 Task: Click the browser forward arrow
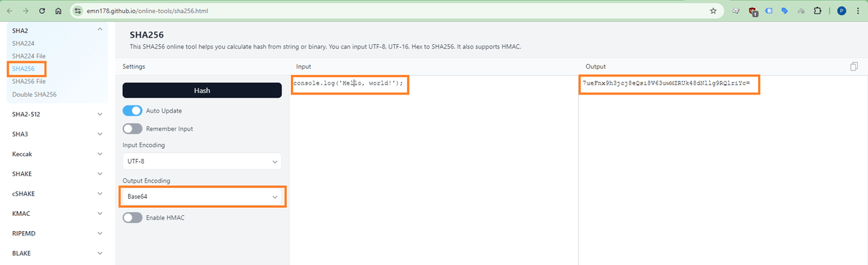coord(26,11)
